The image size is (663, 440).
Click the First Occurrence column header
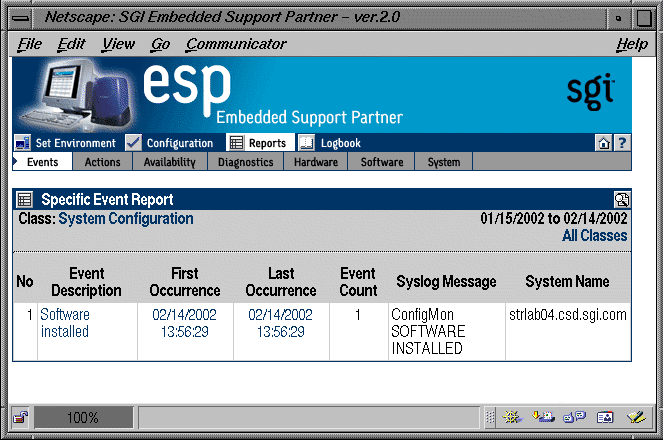click(x=185, y=281)
